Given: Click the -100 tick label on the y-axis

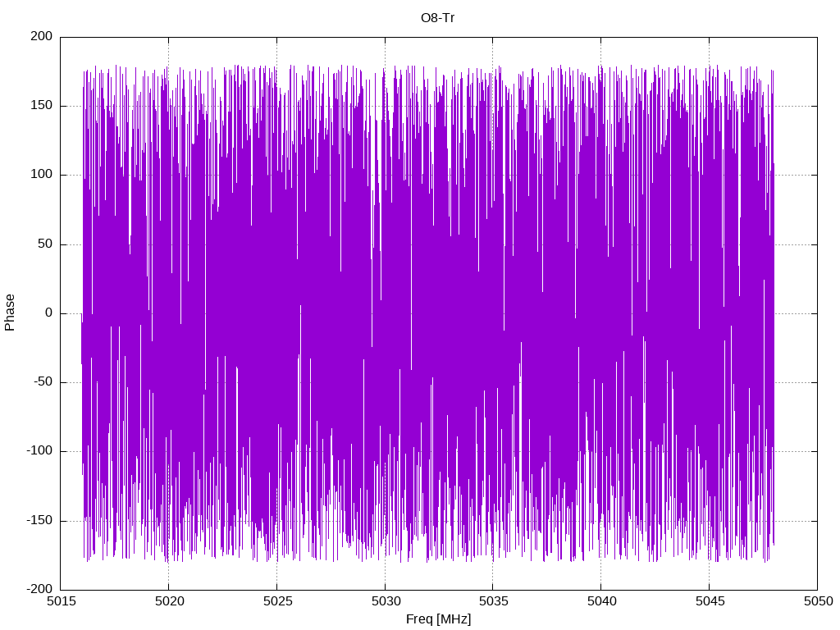Looking at the screenshot, I should pos(39,451).
